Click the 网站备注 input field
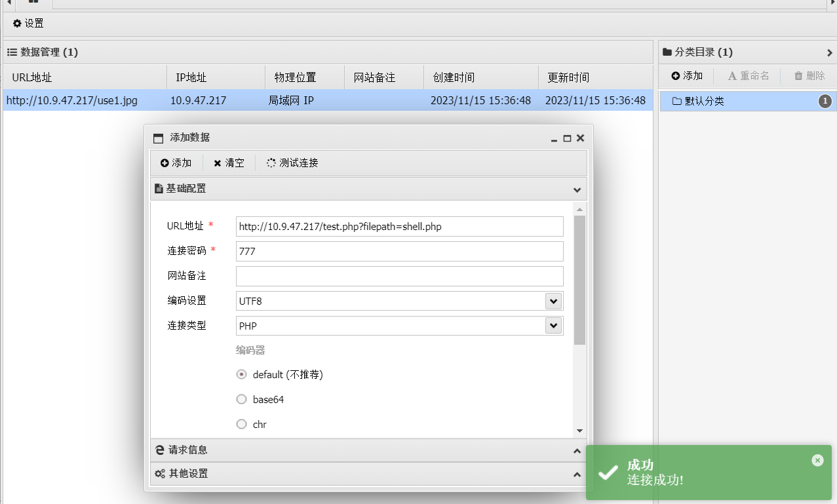 click(399, 276)
